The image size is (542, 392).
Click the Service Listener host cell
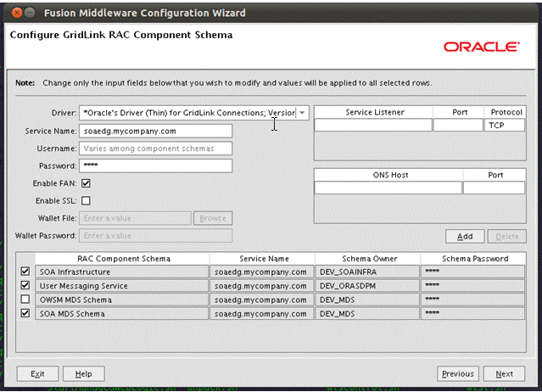[373, 125]
